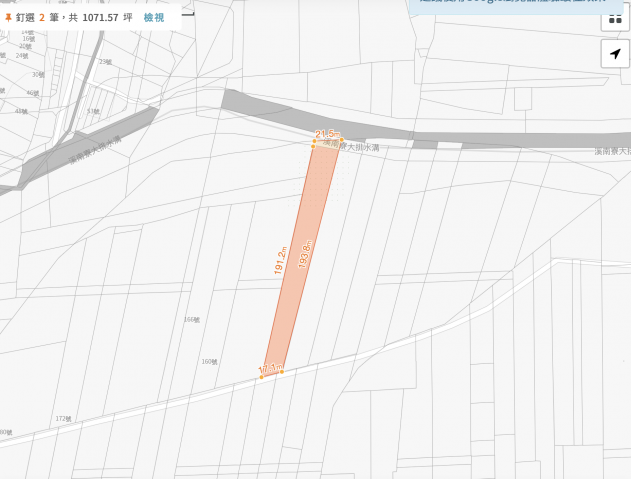Click the 溪南寮大排水溝 label near the parcel
631x479 pixels.
(x=351, y=145)
